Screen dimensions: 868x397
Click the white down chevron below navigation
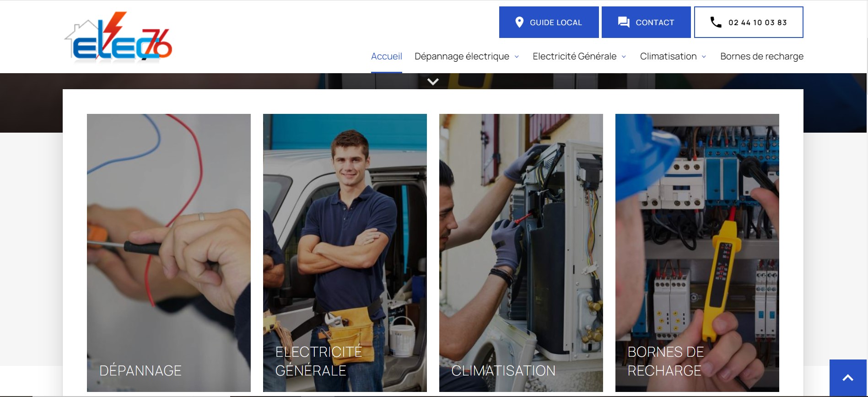pyautogui.click(x=433, y=81)
